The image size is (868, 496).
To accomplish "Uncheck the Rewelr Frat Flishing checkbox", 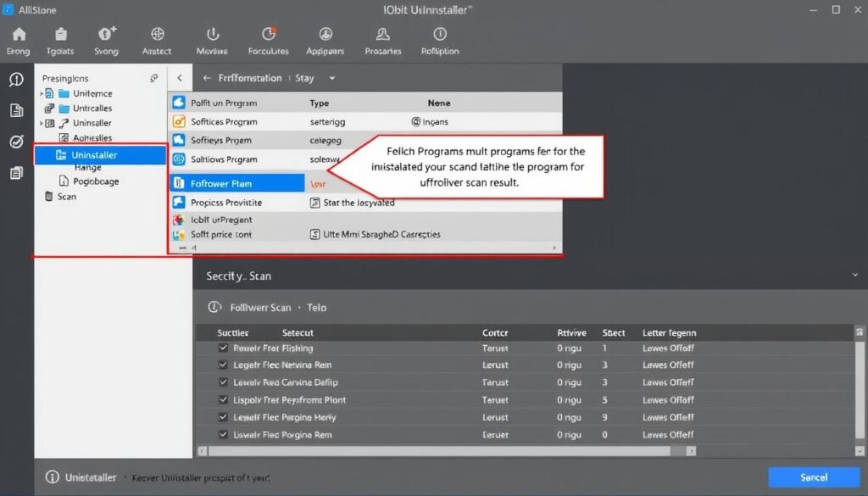I will [223, 348].
